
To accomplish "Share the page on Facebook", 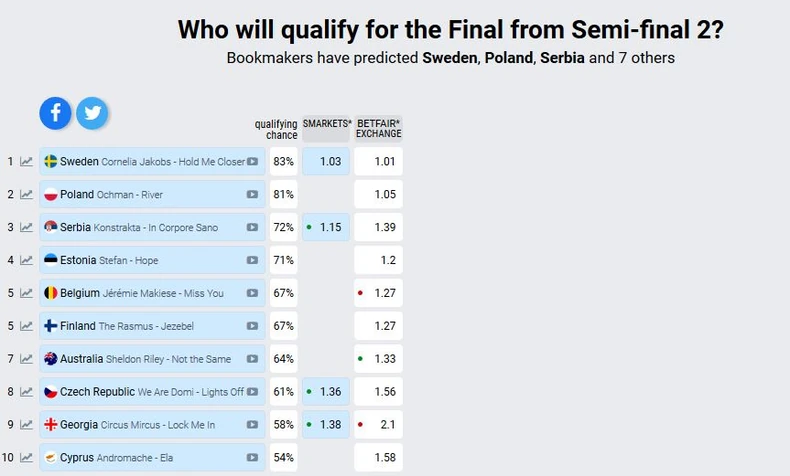I will tap(56, 113).
